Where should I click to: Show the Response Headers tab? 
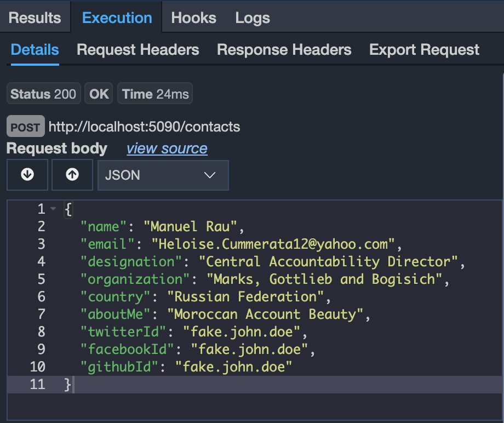(284, 50)
